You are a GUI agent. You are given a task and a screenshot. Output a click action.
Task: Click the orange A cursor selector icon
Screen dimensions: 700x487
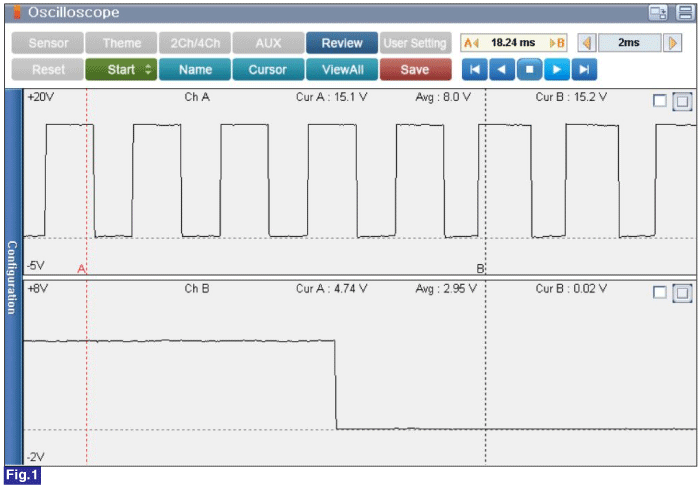[x=471, y=43]
